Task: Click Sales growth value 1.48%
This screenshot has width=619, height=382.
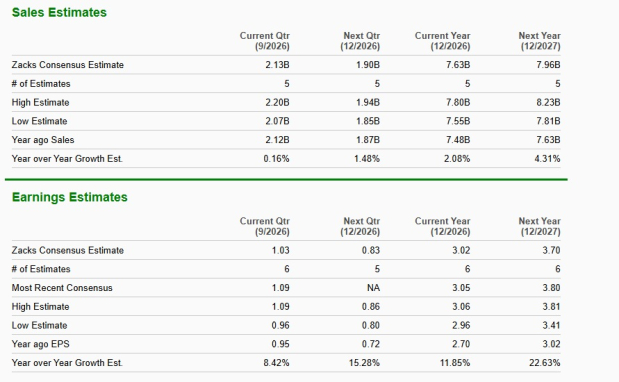Action: point(367,159)
